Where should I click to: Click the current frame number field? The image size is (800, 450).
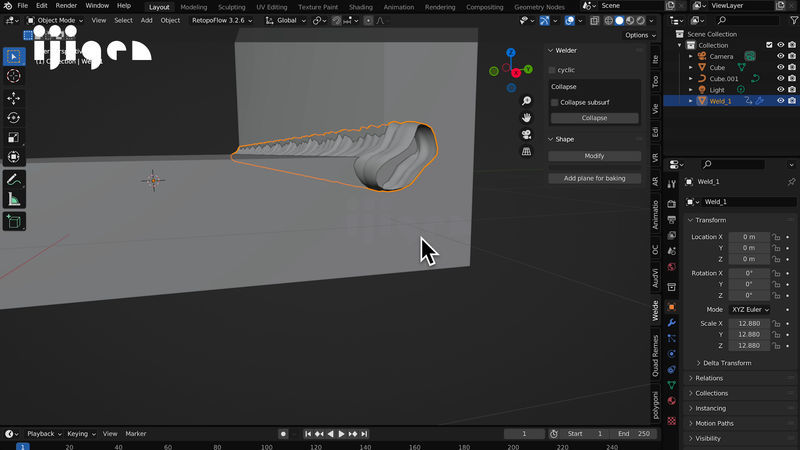point(524,434)
